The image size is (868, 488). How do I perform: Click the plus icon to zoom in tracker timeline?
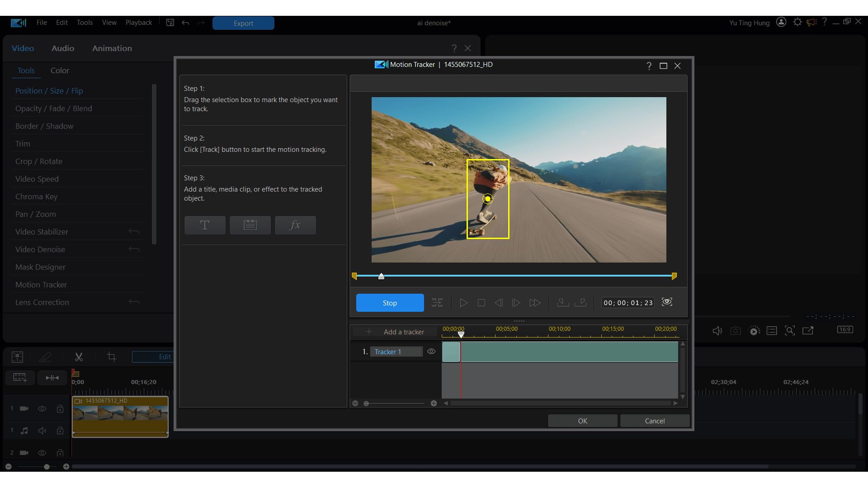[x=434, y=403]
